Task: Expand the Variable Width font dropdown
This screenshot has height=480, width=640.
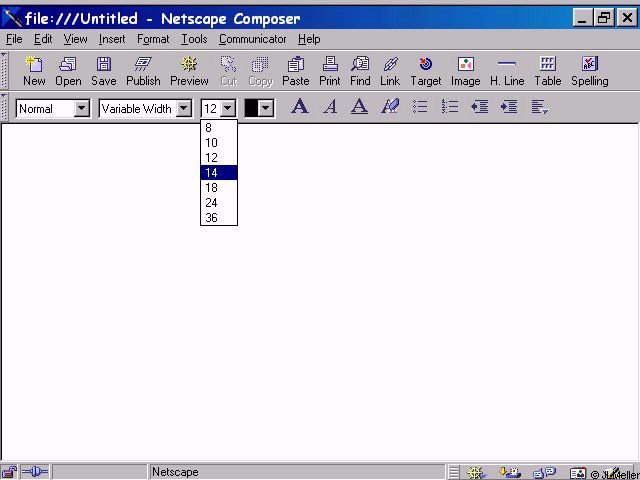Action: [184, 109]
